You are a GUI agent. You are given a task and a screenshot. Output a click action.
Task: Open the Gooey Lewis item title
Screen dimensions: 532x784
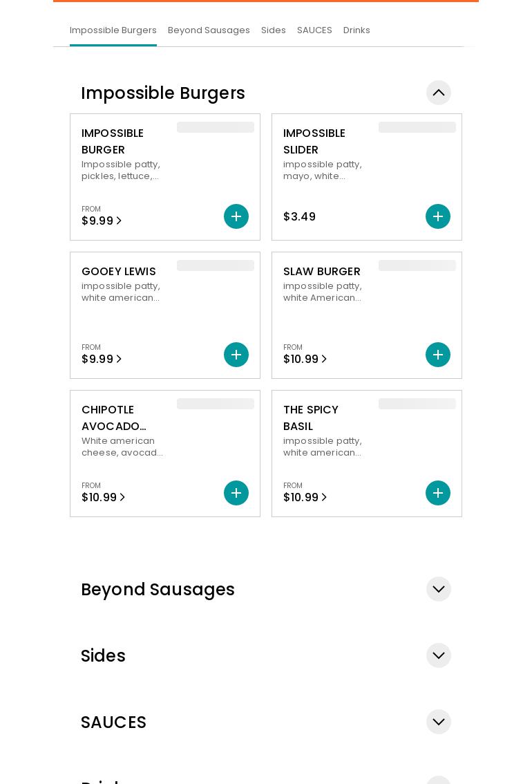pos(119,272)
